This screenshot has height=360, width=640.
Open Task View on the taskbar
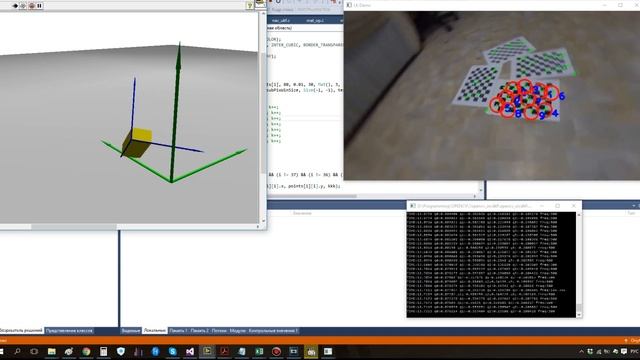pyautogui.click(x=34, y=351)
